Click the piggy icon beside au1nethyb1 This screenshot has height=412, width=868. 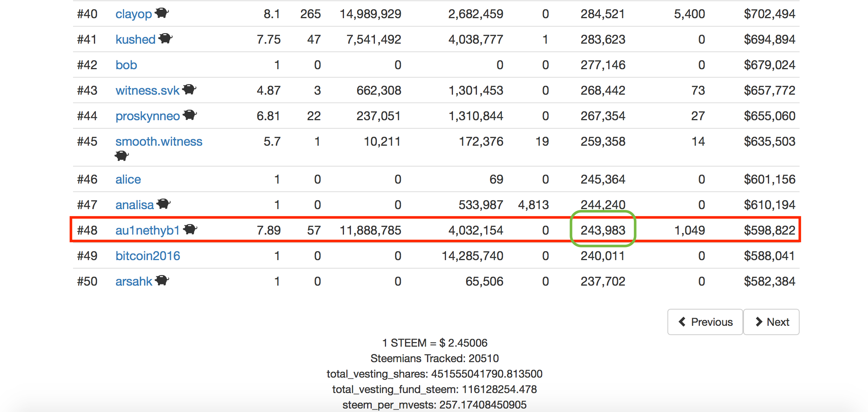pos(190,230)
